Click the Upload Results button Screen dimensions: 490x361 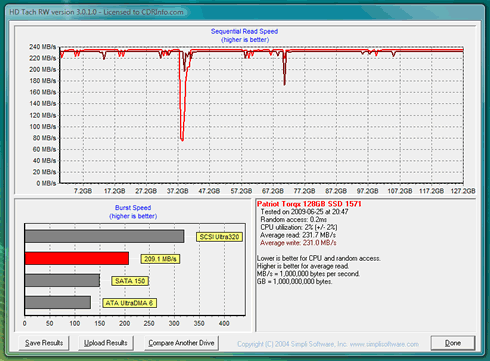coord(106,343)
